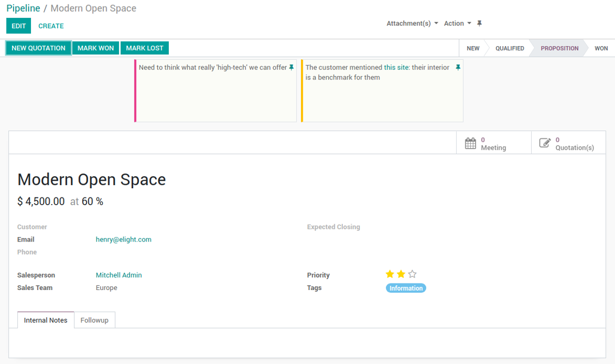Unpin the 'high-tech' note pin icon
The height and width of the screenshot is (364, 615).
[291, 67]
